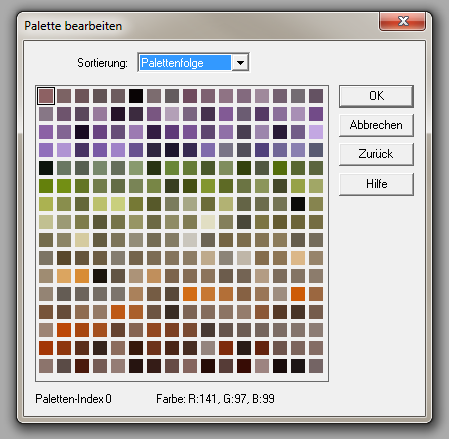The width and height of the screenshot is (449, 439).
Task: Select the first palette swatch, index 0
Action: pyautogui.click(x=46, y=96)
